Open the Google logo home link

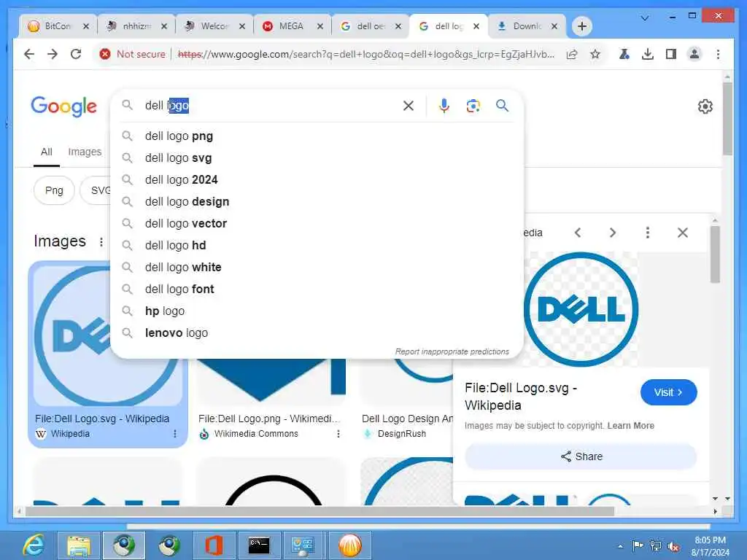click(64, 106)
